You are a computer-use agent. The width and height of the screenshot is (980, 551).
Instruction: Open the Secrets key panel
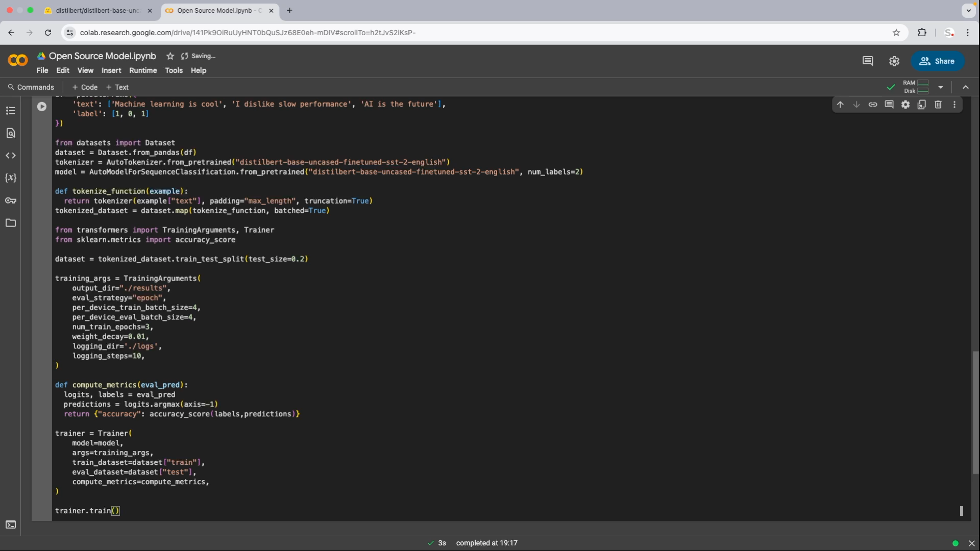tap(11, 201)
